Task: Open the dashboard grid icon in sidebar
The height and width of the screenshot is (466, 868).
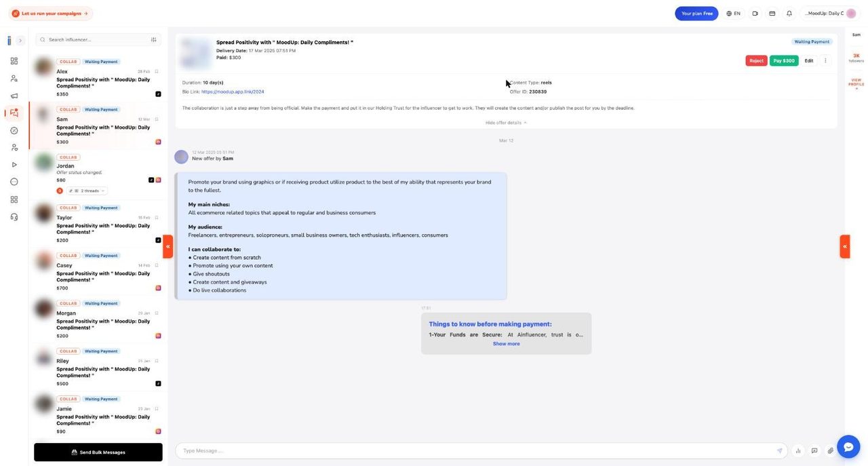Action: pyautogui.click(x=14, y=61)
